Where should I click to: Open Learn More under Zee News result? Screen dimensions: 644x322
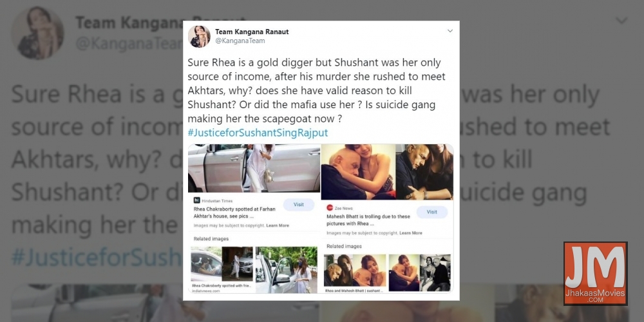[410, 233]
